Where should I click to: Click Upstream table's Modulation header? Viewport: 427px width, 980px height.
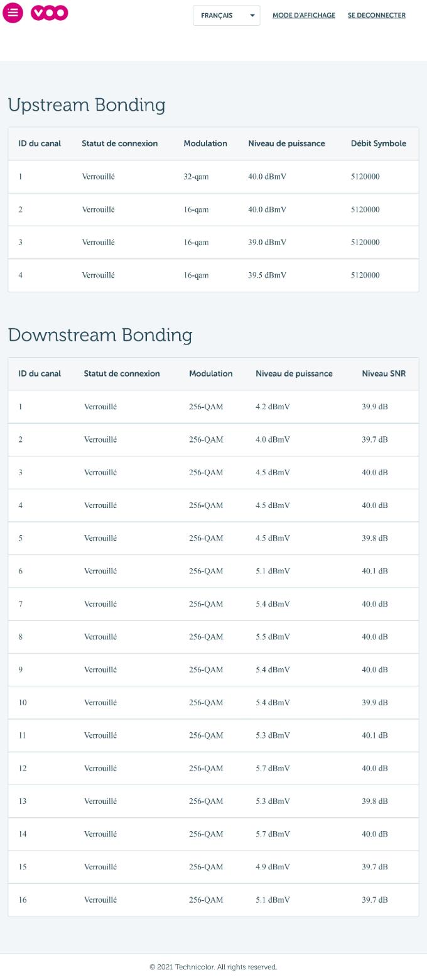[205, 143]
